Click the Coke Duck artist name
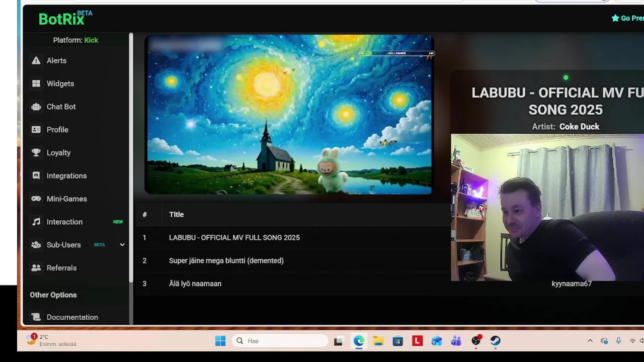The image size is (644, 362). 579,127
